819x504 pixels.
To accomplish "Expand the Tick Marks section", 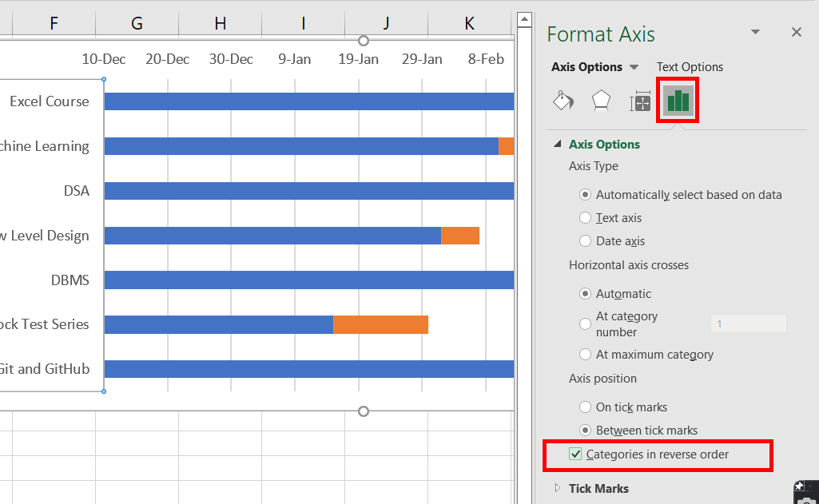I will pos(558,488).
